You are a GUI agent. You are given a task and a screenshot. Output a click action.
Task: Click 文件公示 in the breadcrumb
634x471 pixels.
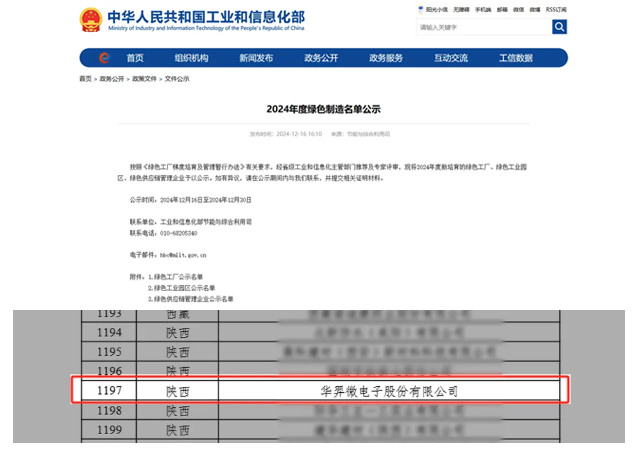[177, 79]
